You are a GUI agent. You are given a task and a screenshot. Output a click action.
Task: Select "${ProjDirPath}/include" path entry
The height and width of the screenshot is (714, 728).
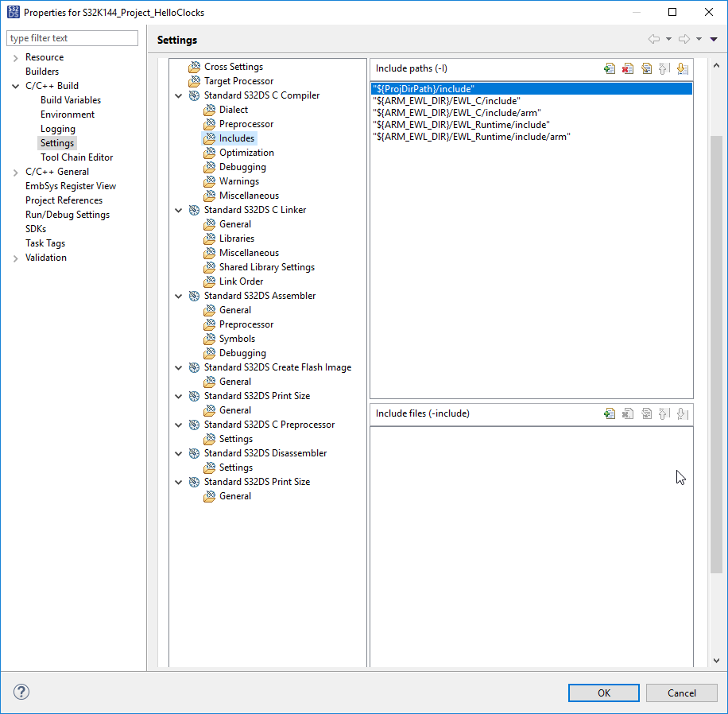pos(532,89)
